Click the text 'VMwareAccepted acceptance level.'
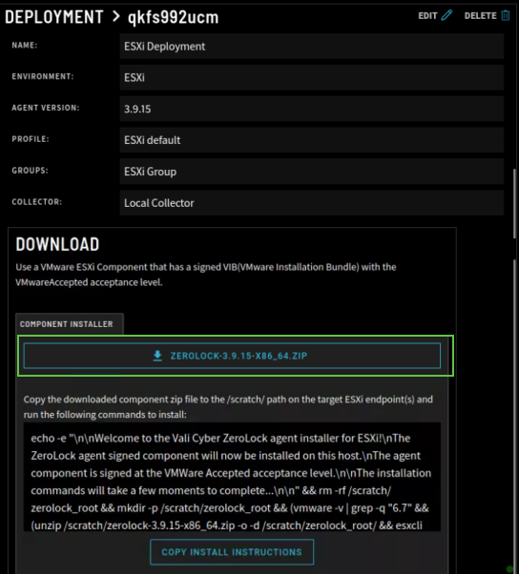This screenshot has width=519, height=574. tap(89, 282)
